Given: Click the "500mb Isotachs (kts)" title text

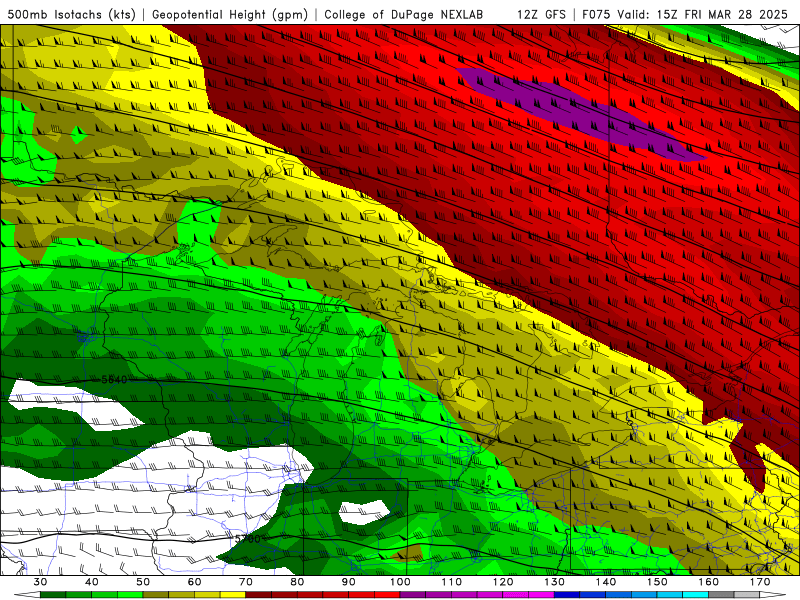Looking at the screenshot, I should (x=72, y=14).
